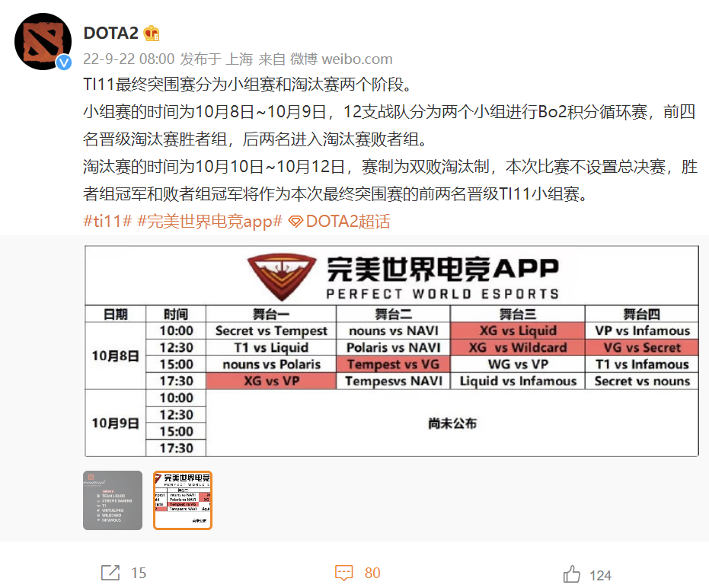
Task: Click the 尚未公布 placeholder text
Action: point(452,423)
